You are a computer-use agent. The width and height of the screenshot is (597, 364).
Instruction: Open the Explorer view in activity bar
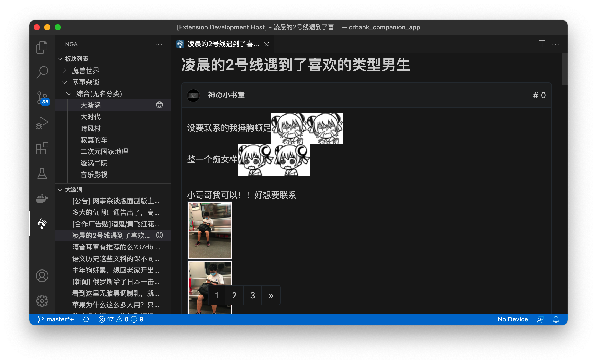pos(42,47)
